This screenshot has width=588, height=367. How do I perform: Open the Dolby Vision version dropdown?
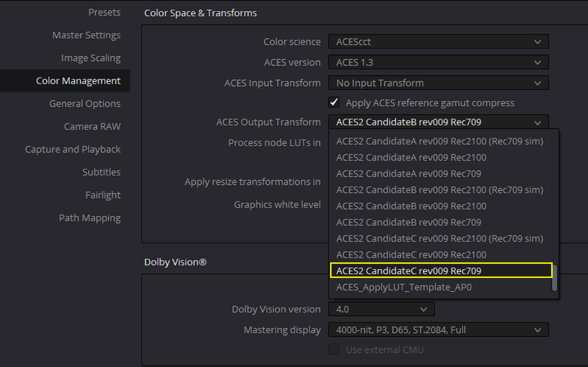[x=381, y=309]
